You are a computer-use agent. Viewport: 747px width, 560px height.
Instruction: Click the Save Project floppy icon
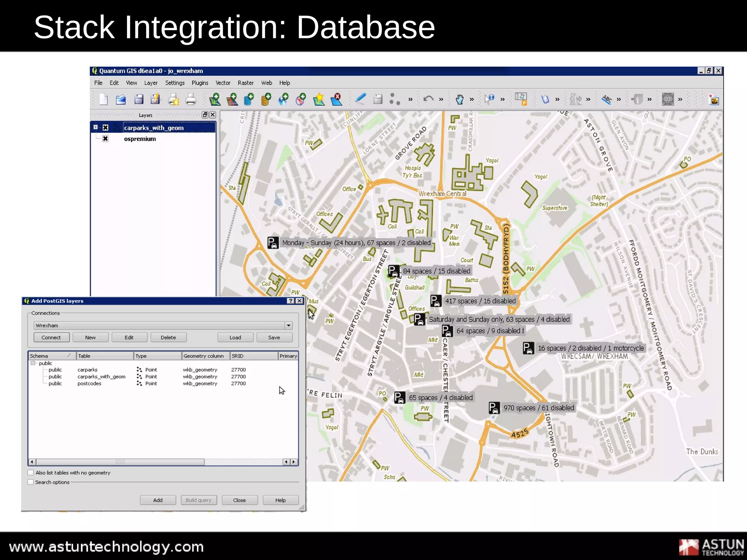click(x=139, y=99)
